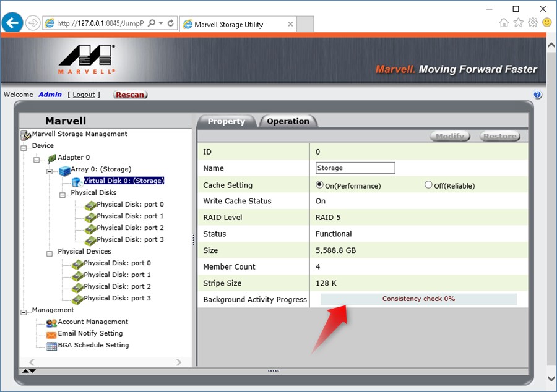Select Off(Reliable) cache setting
This screenshot has width=557, height=392.
[x=428, y=185]
